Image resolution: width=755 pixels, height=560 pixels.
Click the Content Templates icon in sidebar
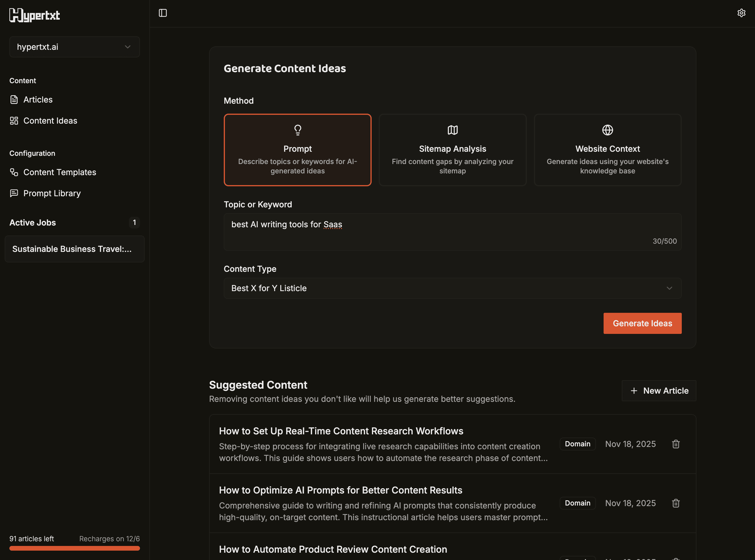13,172
